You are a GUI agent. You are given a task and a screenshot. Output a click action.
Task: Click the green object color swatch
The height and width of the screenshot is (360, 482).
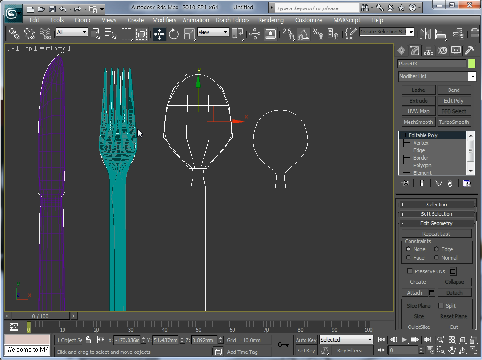(471, 63)
